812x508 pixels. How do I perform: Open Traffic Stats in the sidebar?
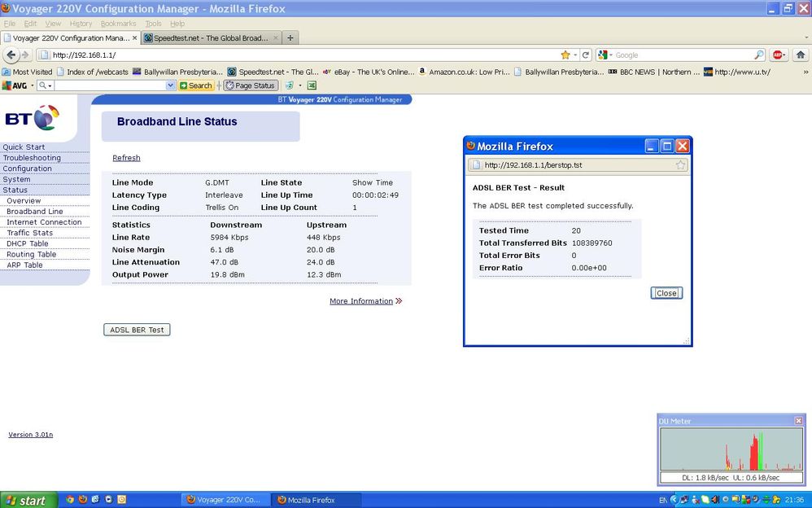click(x=29, y=233)
